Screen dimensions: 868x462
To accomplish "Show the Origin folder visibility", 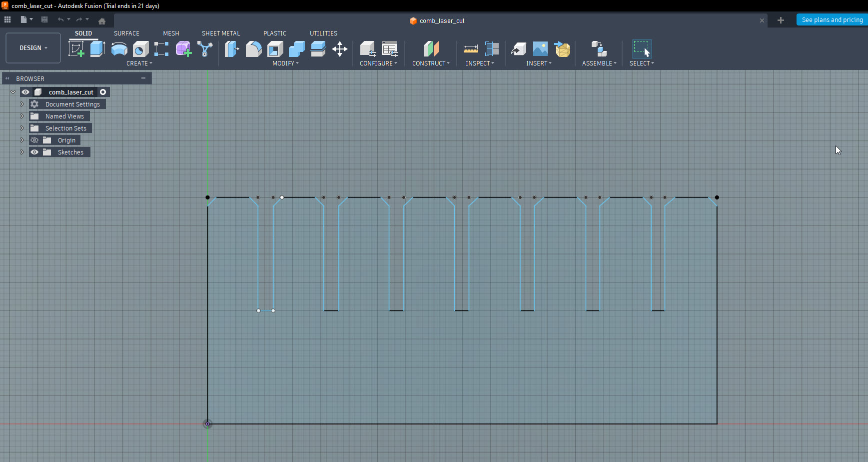I will (x=34, y=140).
